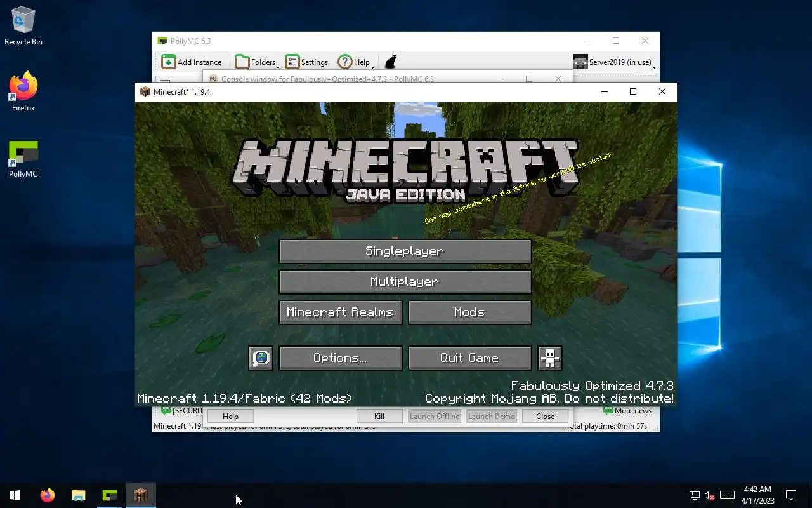812x508 pixels.
Task: Open the touch keyboard tray icon
Action: coord(728,495)
